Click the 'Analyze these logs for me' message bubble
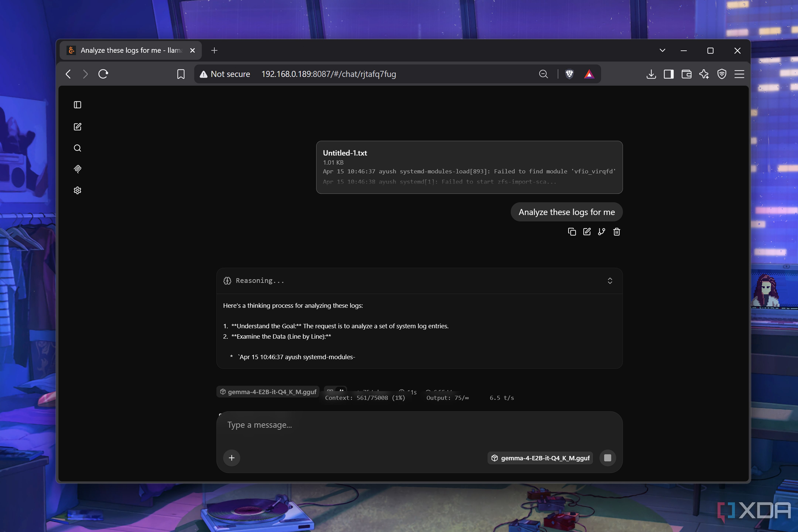 (x=566, y=212)
